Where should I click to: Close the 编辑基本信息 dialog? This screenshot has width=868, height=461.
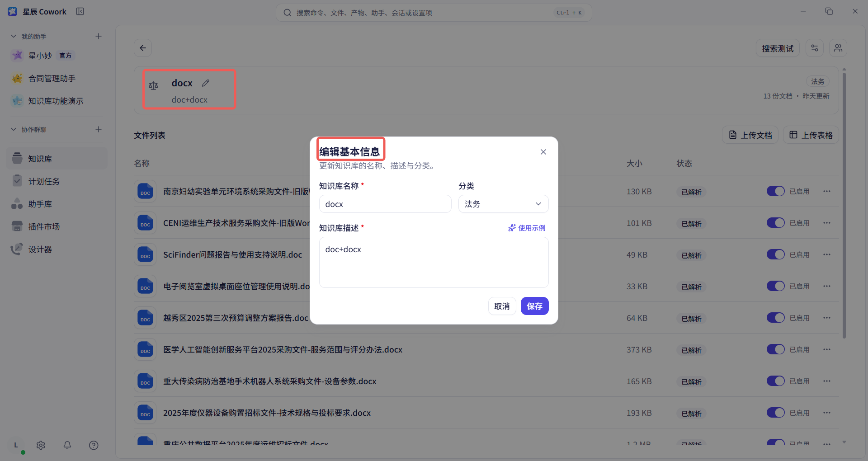[x=543, y=152]
